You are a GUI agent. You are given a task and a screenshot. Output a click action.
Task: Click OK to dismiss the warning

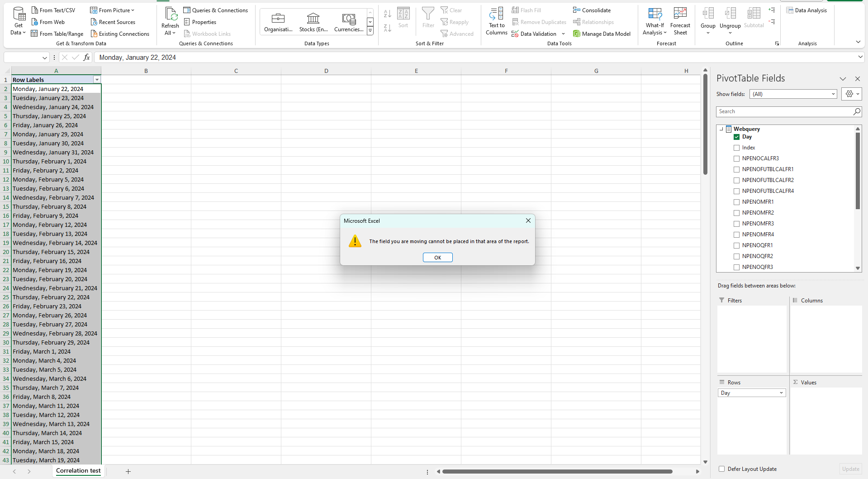[437, 257]
